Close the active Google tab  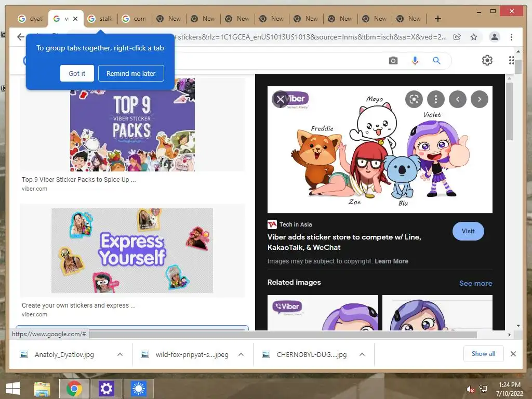click(x=75, y=19)
